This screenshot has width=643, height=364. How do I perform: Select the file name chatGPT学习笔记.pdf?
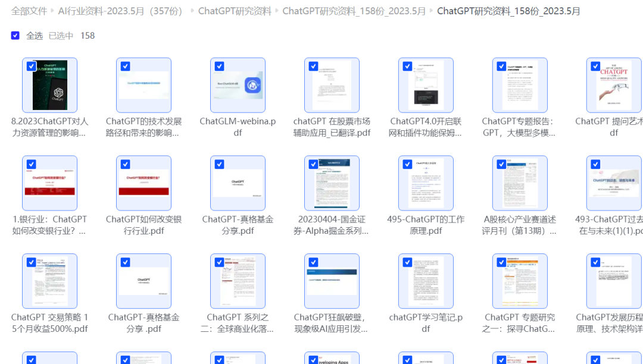(x=426, y=322)
